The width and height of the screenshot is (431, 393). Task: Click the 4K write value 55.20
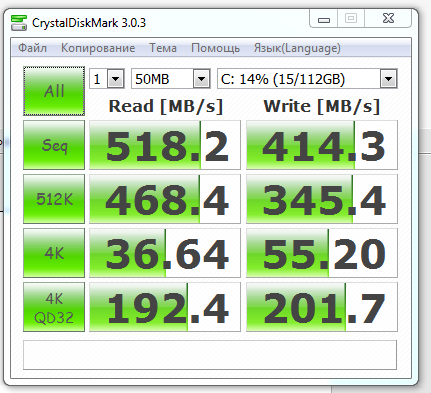tap(322, 253)
